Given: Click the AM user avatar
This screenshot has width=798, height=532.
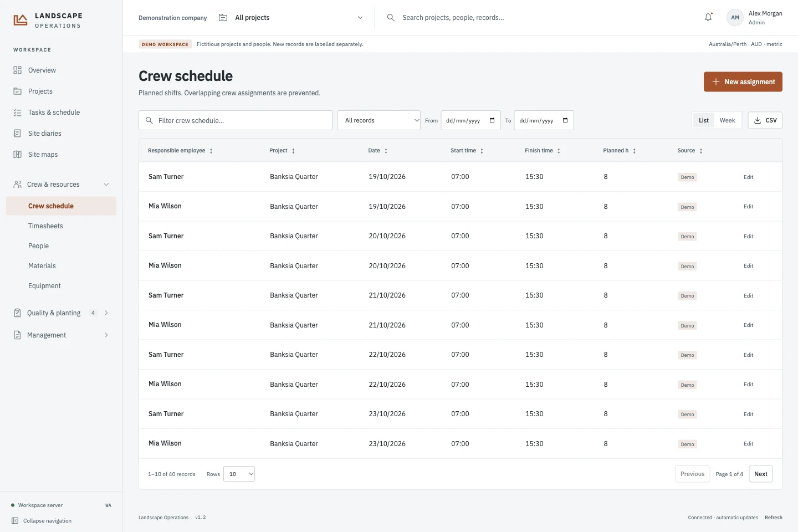Looking at the screenshot, I should [735, 18].
